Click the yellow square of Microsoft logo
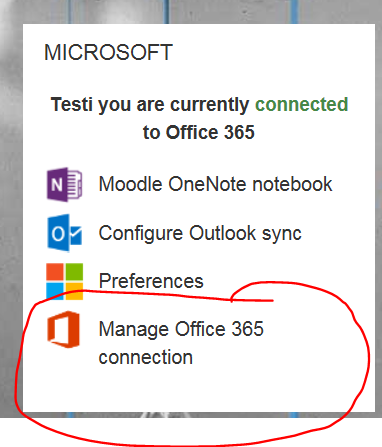382x447 pixels. click(74, 291)
